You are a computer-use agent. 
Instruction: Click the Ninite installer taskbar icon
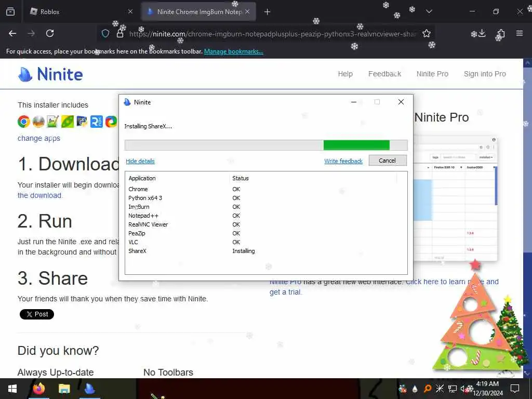[89, 389]
